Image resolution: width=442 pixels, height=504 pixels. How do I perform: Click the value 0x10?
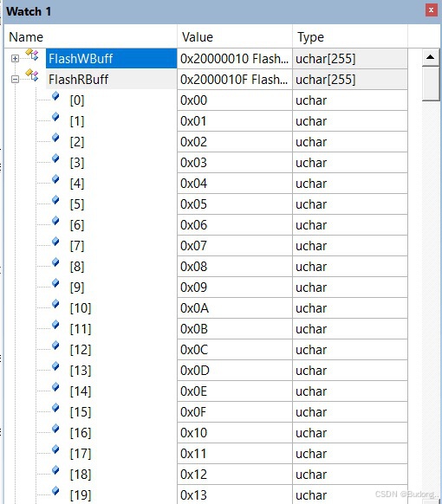click(x=193, y=433)
